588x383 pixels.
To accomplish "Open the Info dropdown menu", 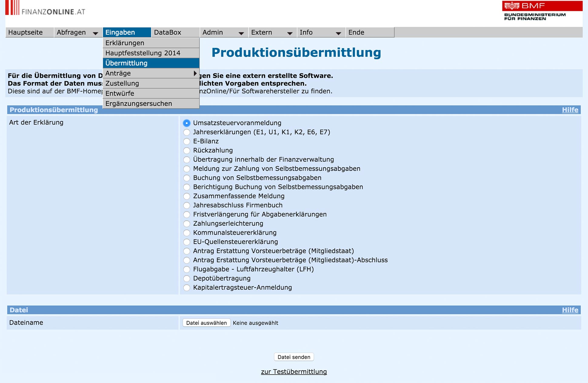I will pyautogui.click(x=321, y=32).
